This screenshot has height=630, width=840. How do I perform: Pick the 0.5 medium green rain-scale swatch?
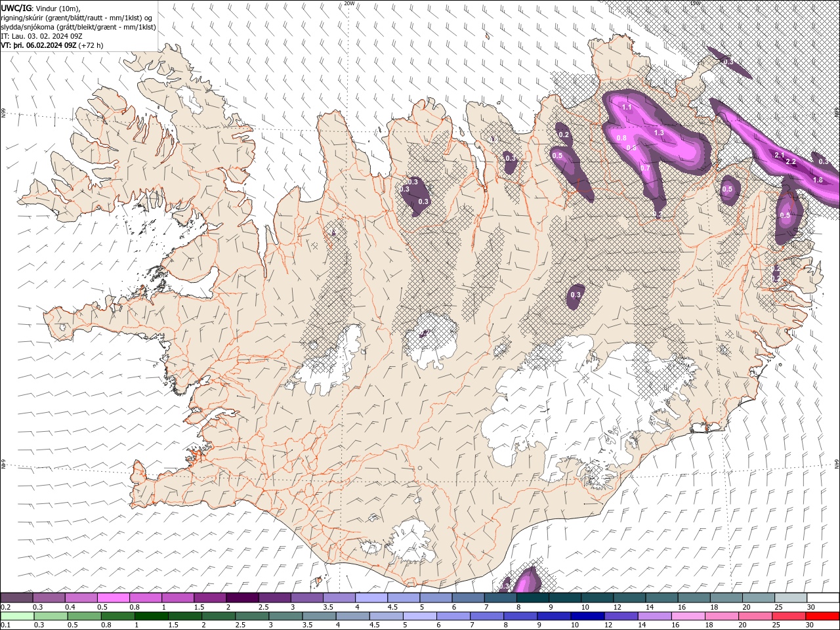tap(84, 616)
